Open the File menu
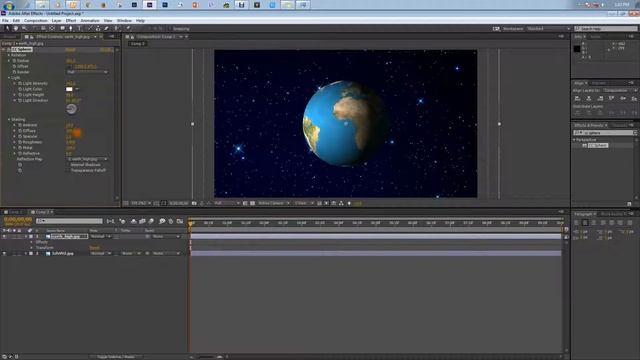640x360 pixels. (5, 20)
